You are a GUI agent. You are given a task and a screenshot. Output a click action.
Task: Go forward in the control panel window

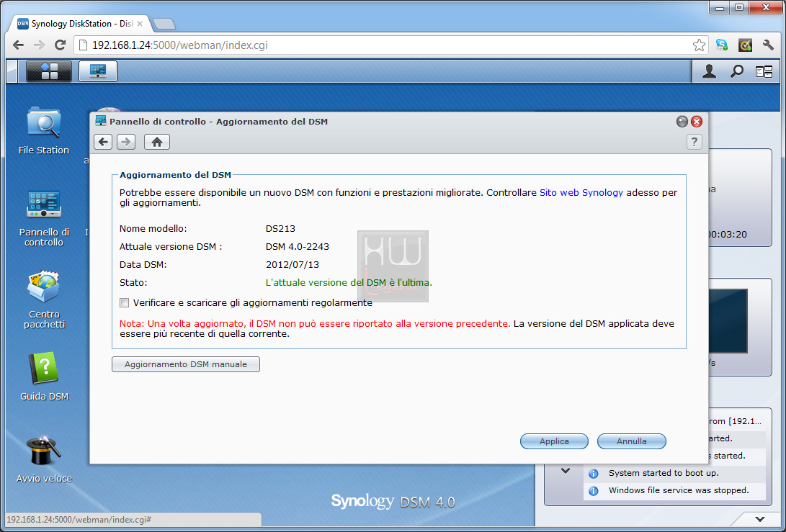[x=126, y=142]
